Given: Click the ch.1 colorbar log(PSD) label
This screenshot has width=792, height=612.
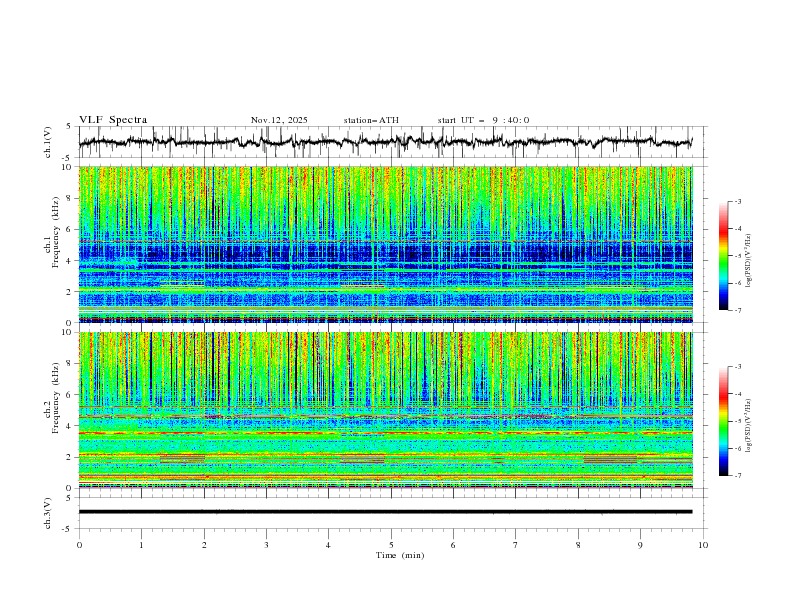Looking at the screenshot, I should pos(748,261).
